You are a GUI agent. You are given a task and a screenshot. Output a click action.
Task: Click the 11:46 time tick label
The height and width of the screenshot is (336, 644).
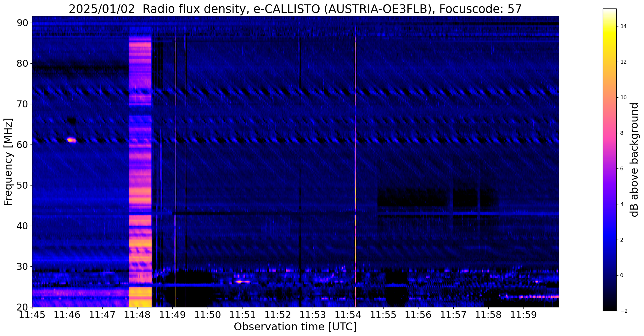pos(67,315)
